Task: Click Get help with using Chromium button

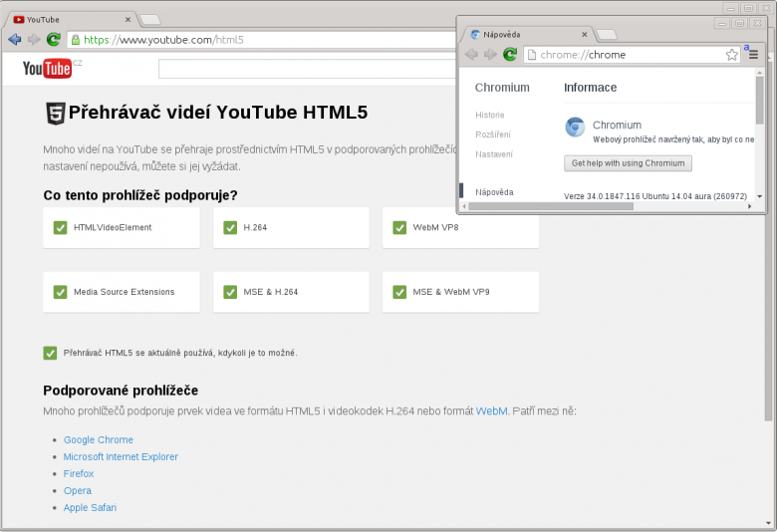Action: (x=628, y=163)
